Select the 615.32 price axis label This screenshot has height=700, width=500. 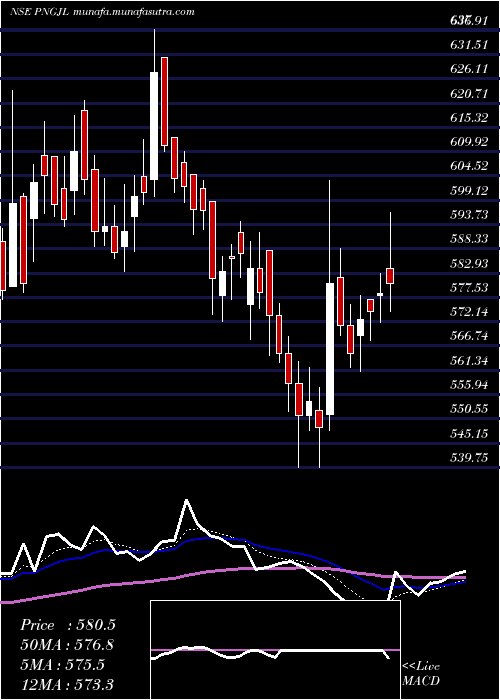coord(469,118)
